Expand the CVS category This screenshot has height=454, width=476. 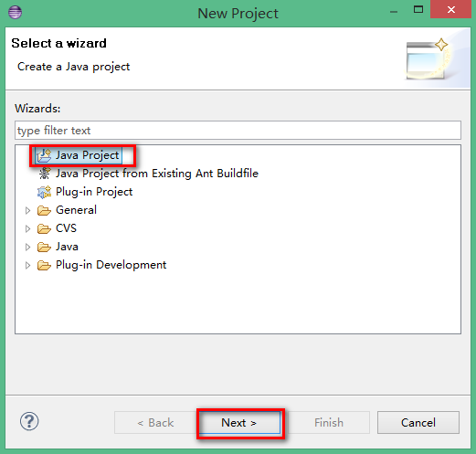click(27, 228)
